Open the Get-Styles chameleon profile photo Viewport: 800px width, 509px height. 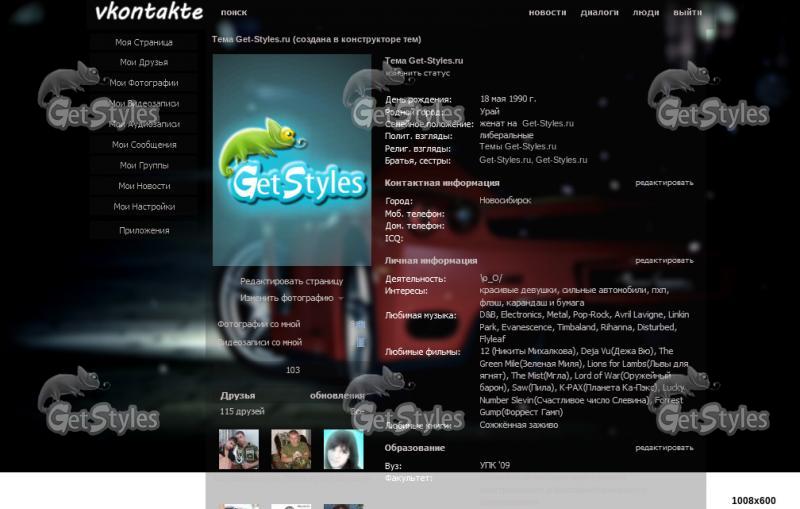coord(292,160)
